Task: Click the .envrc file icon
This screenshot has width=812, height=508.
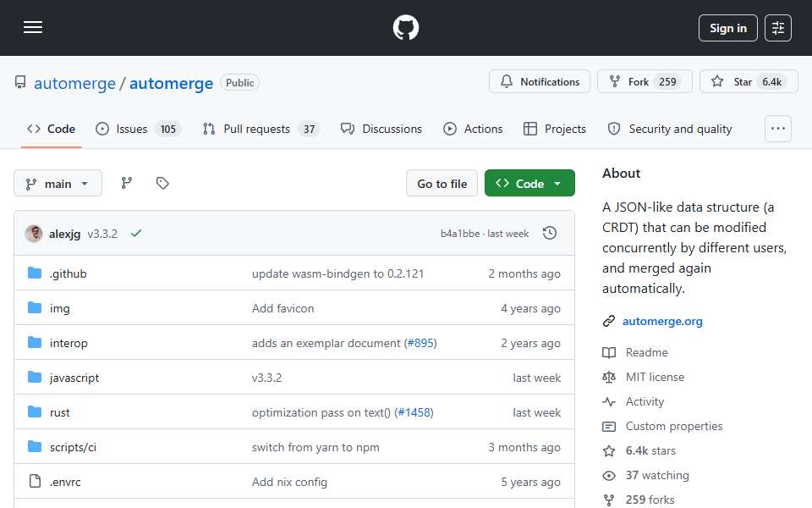Action: 35,481
